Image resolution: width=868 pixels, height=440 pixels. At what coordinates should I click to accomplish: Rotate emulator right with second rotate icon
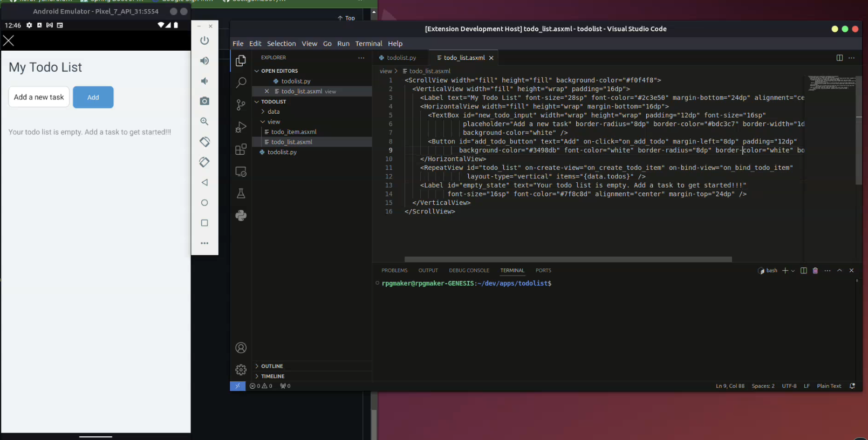[x=204, y=162]
